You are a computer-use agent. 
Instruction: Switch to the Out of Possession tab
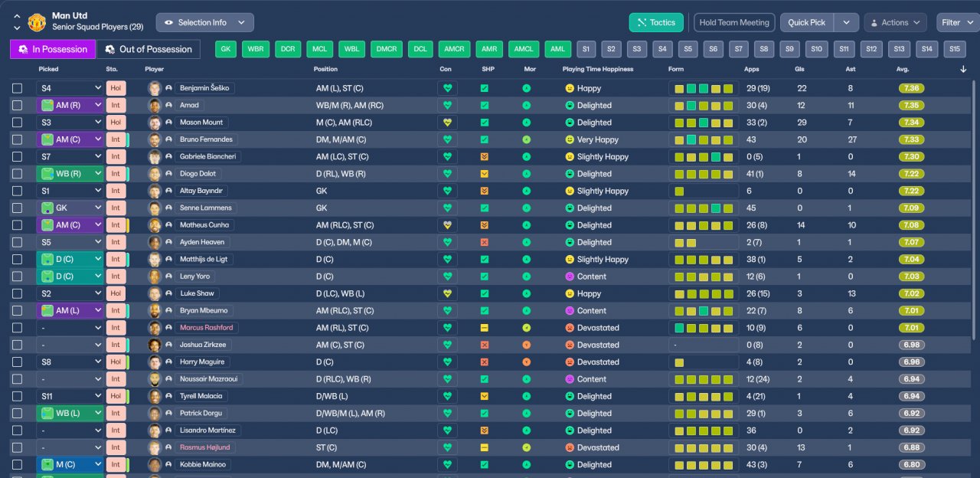pos(149,49)
